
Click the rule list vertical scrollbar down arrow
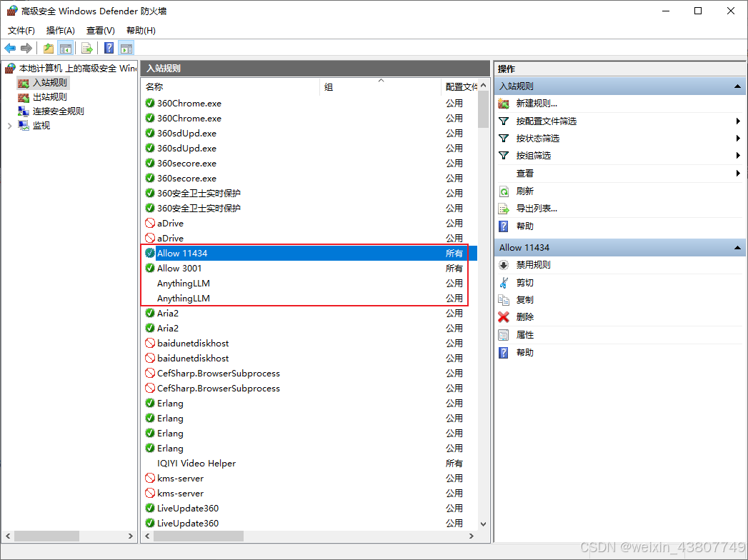(x=483, y=524)
